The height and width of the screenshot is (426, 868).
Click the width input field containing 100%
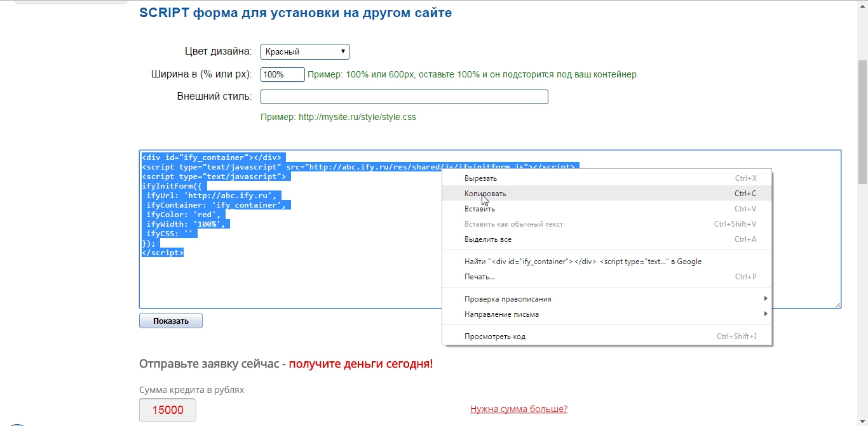coord(283,74)
